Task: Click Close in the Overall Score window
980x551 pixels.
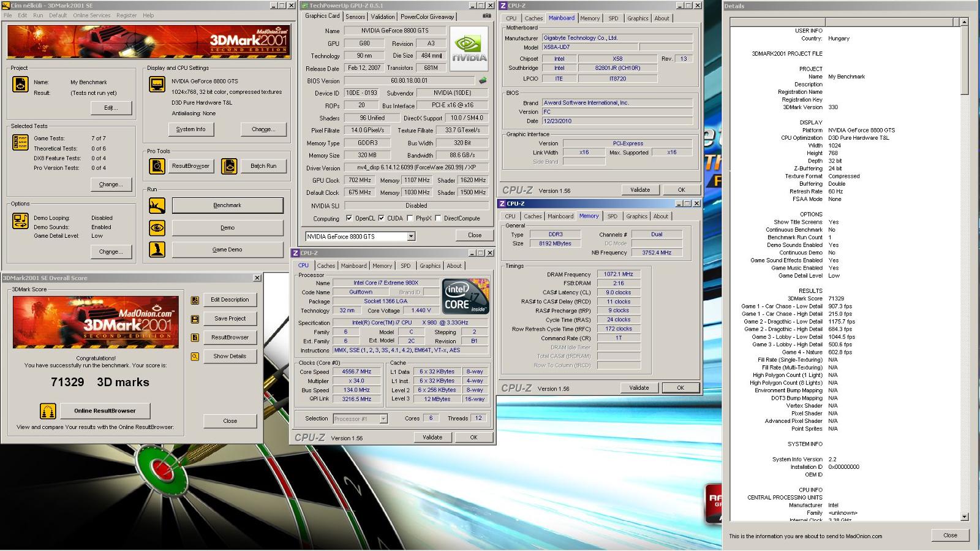Action: point(230,421)
